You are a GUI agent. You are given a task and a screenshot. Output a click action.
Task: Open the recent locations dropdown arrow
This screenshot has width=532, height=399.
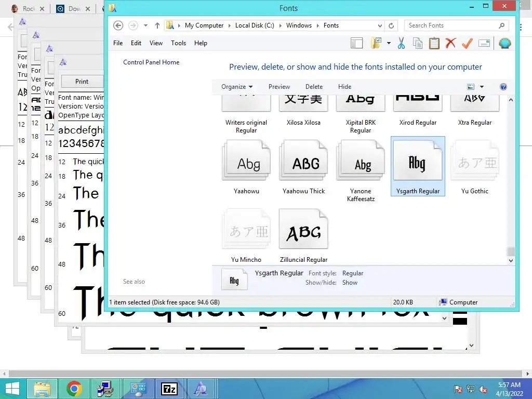tap(145, 25)
